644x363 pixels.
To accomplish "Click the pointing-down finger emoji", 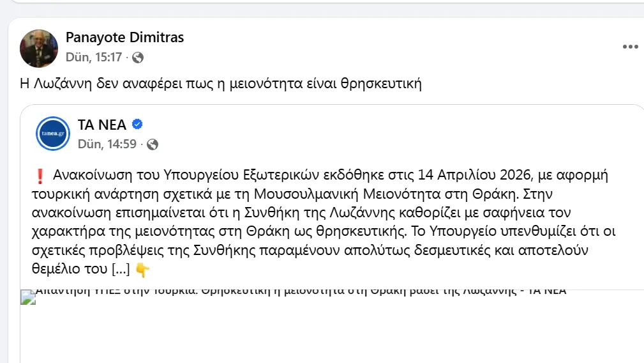I will (x=142, y=270).
